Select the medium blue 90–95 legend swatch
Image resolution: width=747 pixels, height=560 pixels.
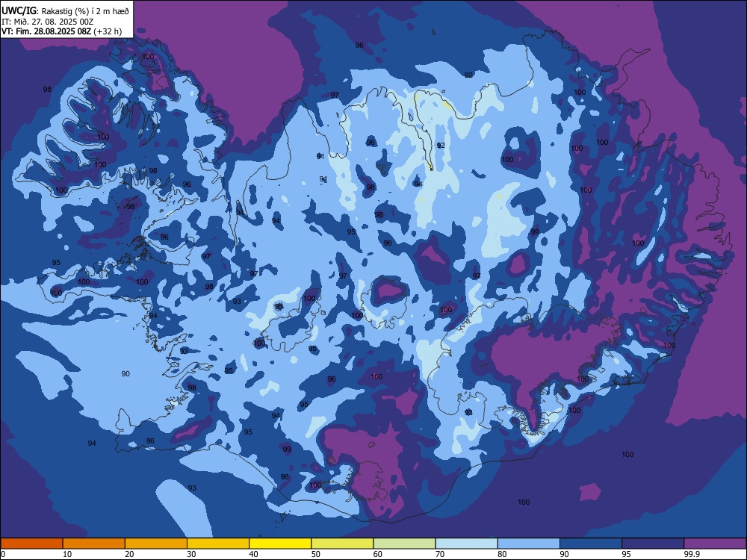tap(591, 544)
